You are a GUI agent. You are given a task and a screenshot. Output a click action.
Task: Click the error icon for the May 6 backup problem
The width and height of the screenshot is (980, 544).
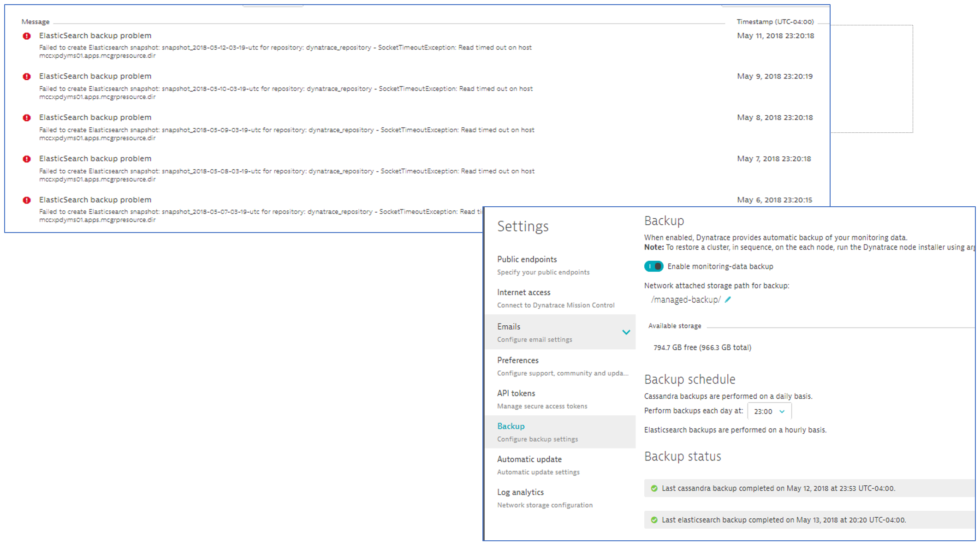click(x=27, y=200)
